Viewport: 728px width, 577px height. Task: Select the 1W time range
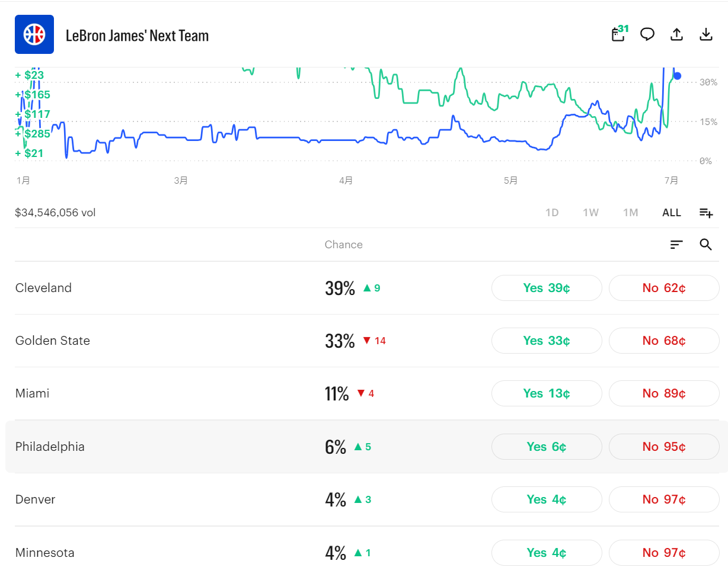(590, 213)
